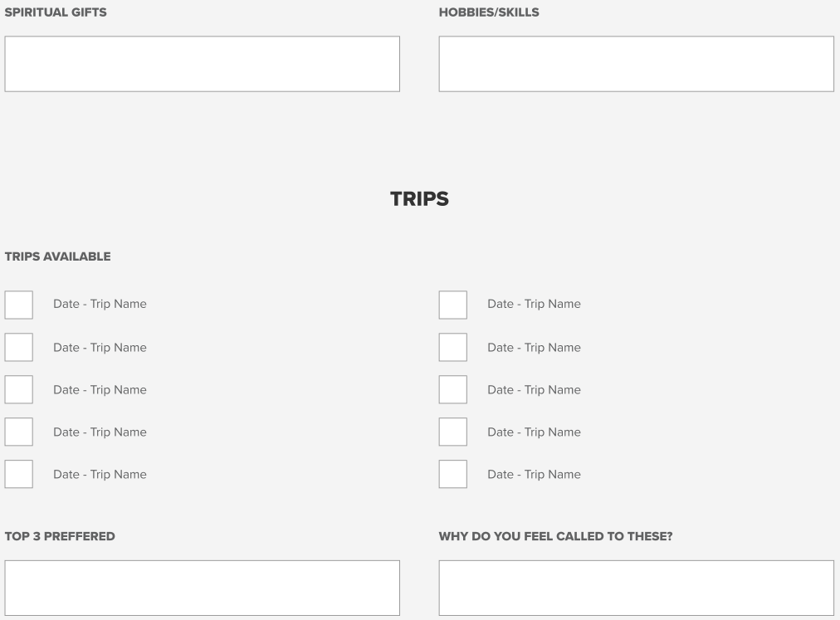Focus the Hobbies/Skills text field
This screenshot has width=840, height=620.
point(637,64)
